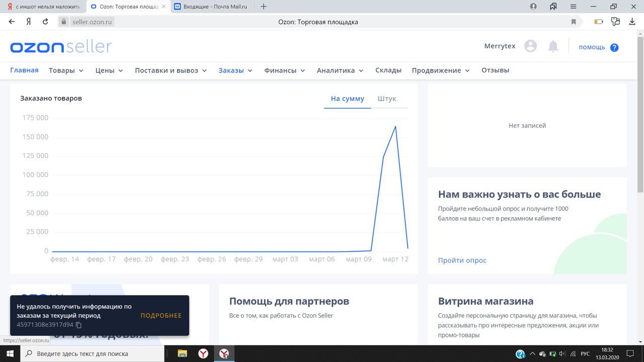Open browser battery saver icon

599,22
